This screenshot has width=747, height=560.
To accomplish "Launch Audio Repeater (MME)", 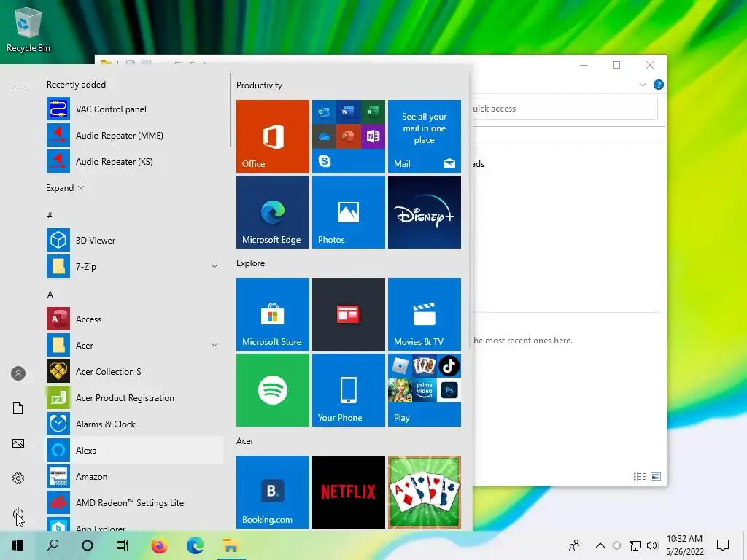I will pyautogui.click(x=134, y=135).
